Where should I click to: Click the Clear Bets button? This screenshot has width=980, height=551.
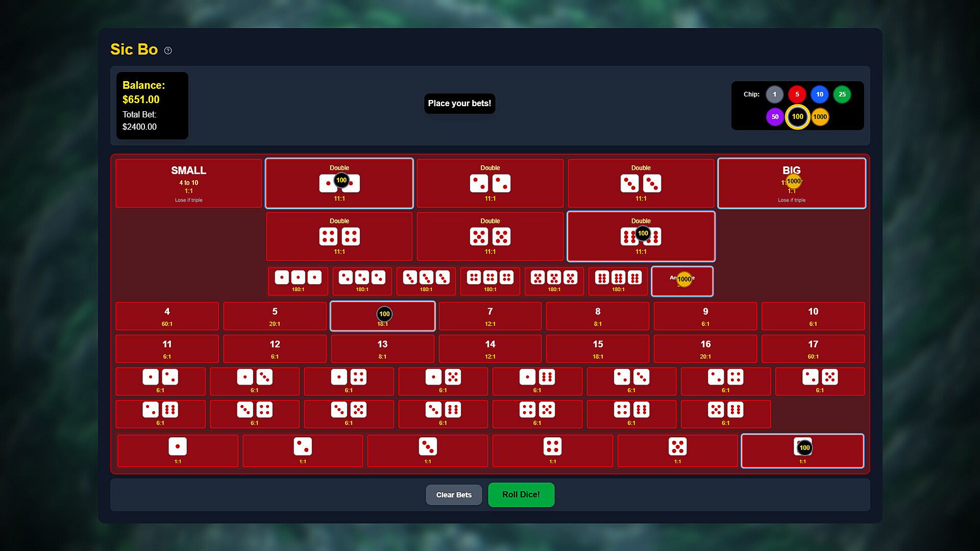click(x=454, y=495)
